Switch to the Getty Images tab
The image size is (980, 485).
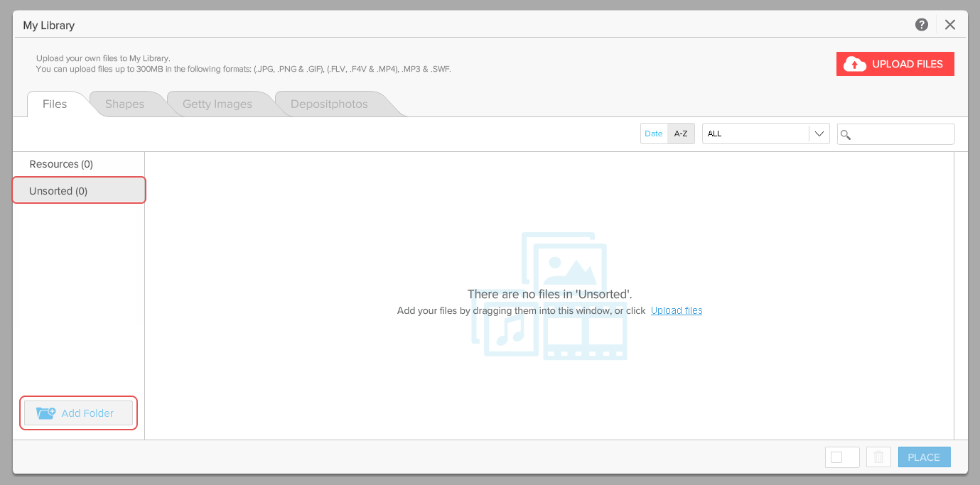[217, 104]
